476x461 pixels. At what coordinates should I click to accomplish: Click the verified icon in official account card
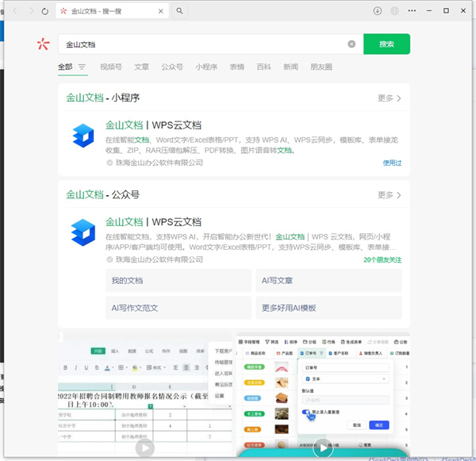coord(109,259)
